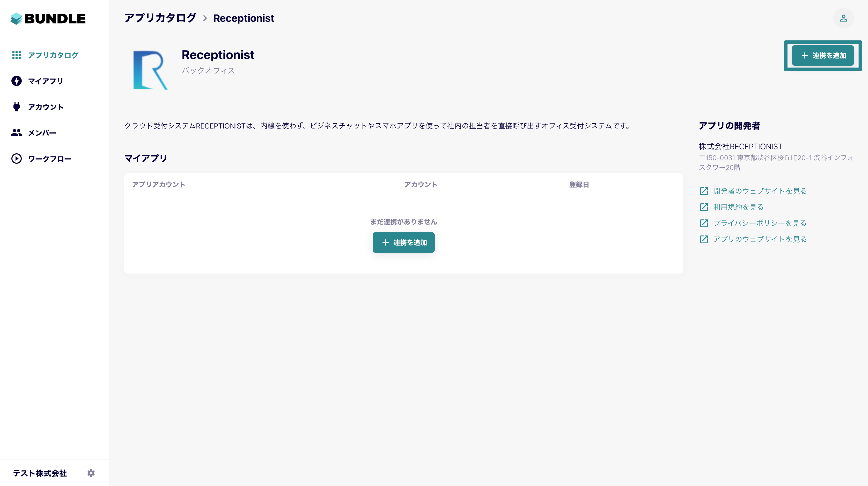Click the developer address text 〒150-0031
The image size is (868, 486).
776,162
